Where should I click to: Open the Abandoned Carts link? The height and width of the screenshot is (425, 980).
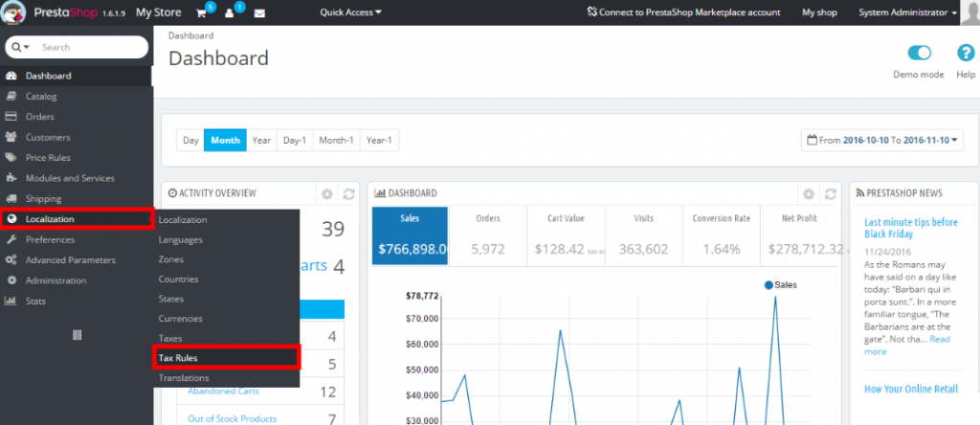click(223, 391)
